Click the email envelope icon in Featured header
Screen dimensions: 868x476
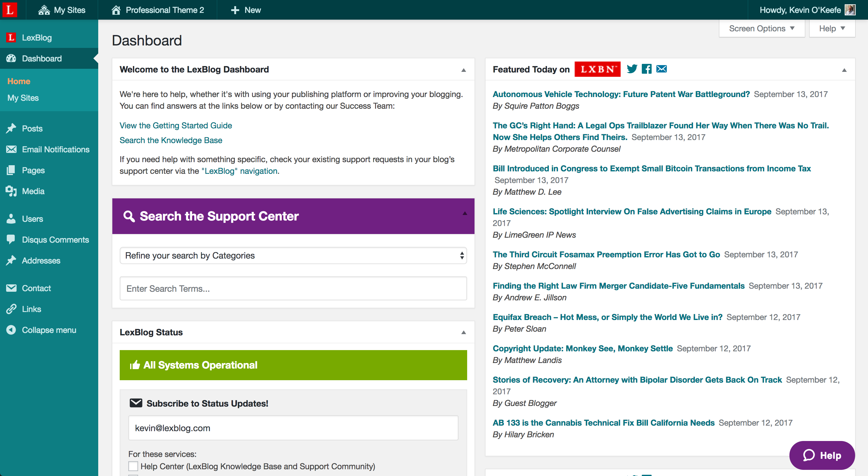pyautogui.click(x=662, y=69)
